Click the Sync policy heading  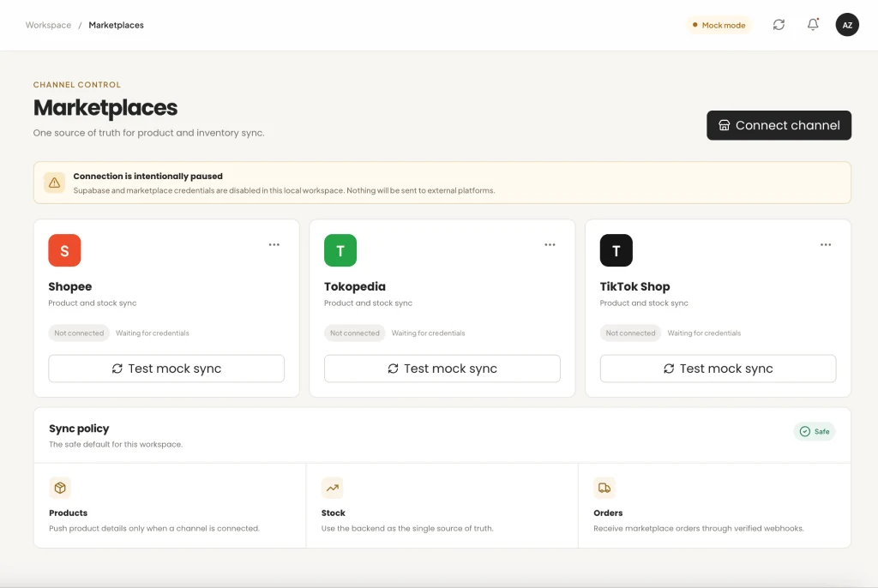pos(79,429)
